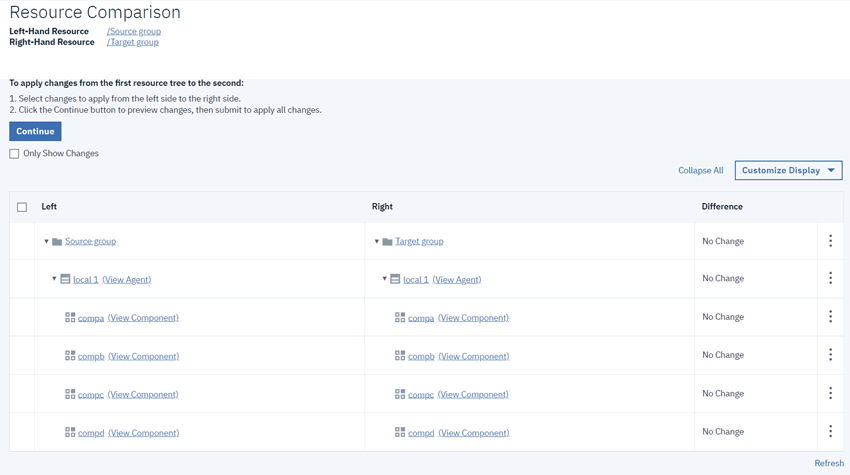Open left compa link
The width and height of the screenshot is (850, 475).
pos(91,318)
